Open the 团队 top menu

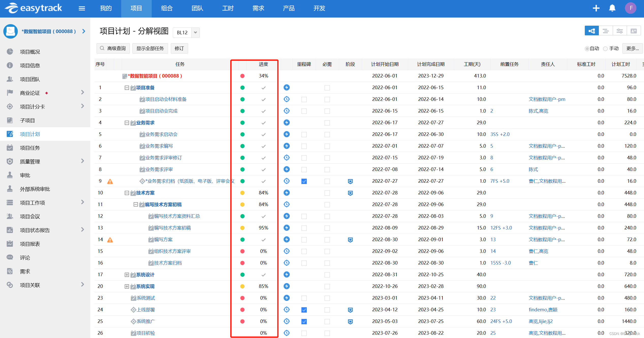(197, 8)
